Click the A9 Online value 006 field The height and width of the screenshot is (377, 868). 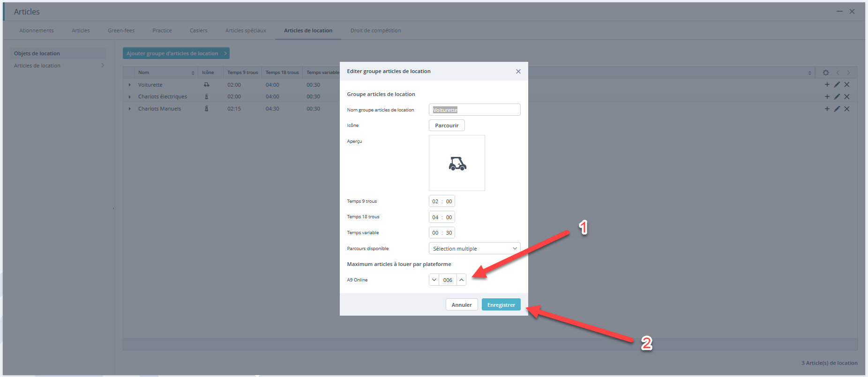tap(448, 280)
